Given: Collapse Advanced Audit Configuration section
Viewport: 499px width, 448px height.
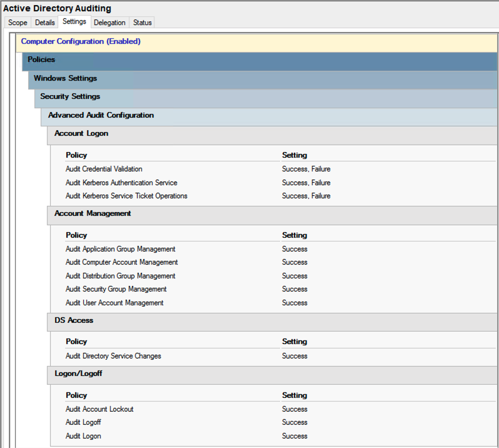Looking at the screenshot, I should click(x=270, y=117).
